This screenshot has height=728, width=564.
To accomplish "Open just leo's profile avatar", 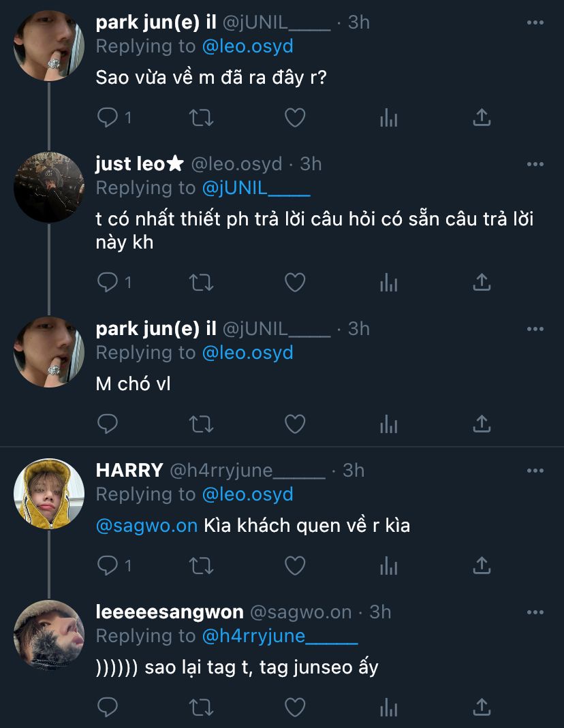I will [x=49, y=187].
